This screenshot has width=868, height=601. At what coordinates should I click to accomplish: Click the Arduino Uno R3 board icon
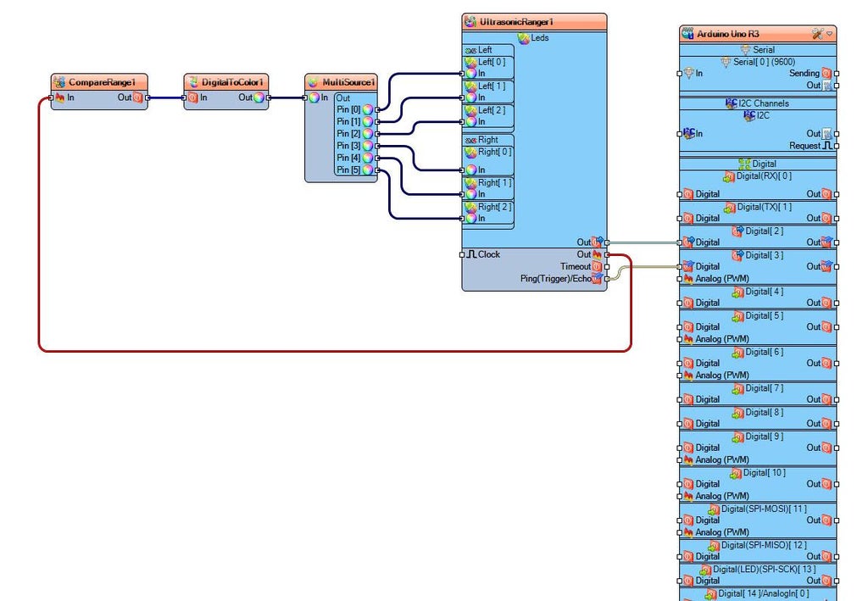click(x=687, y=34)
